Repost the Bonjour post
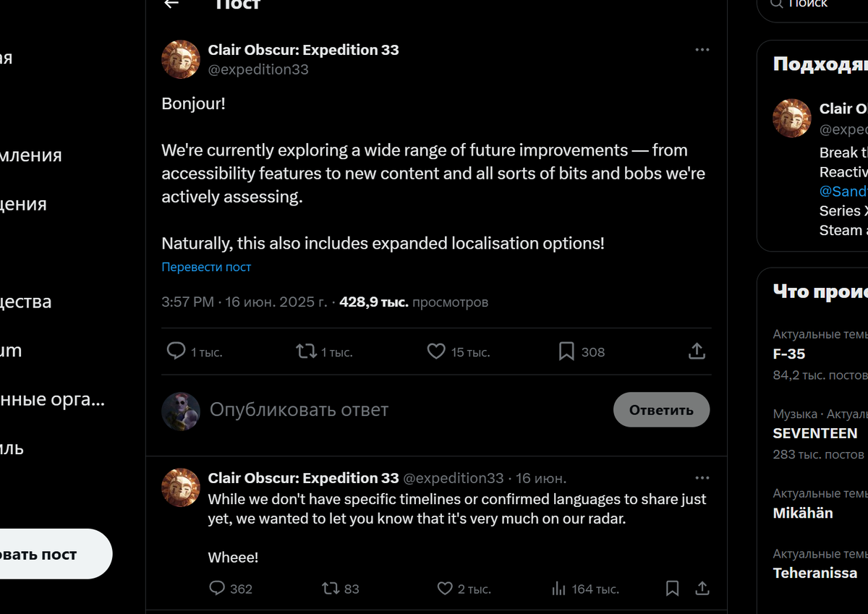This screenshot has width=868, height=614. (306, 351)
